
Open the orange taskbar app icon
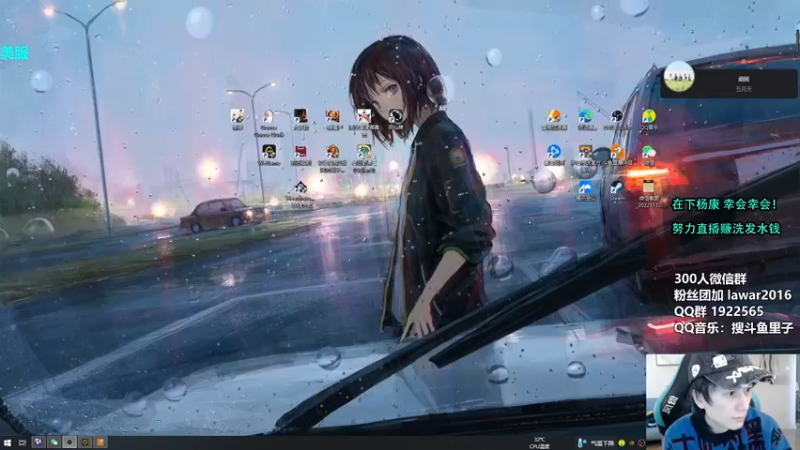pos(101,442)
